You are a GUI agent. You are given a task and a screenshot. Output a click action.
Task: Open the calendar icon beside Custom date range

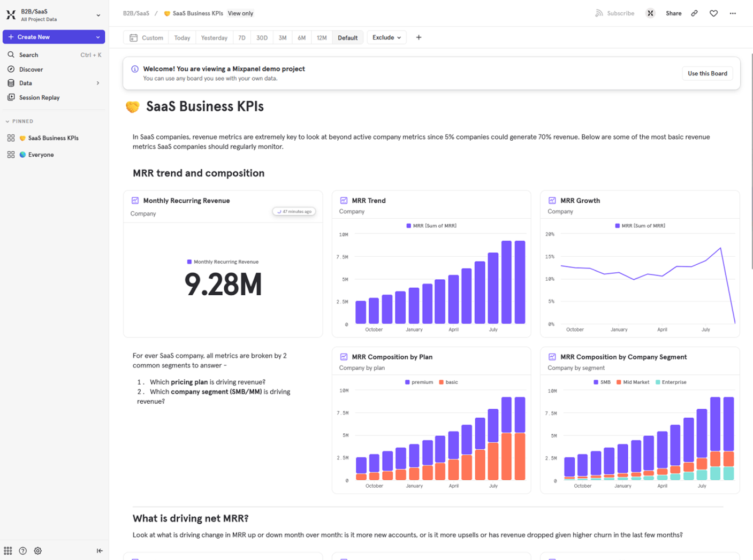click(133, 37)
